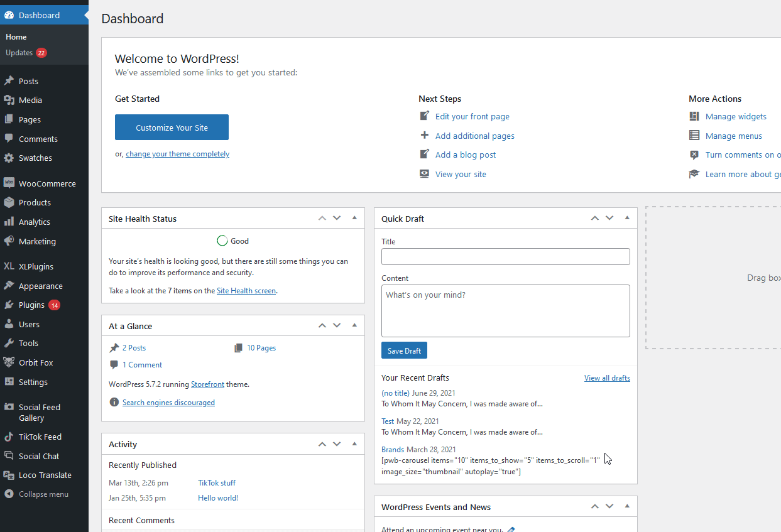Click the View all drafts link
The width and height of the screenshot is (781, 532).
click(x=607, y=377)
